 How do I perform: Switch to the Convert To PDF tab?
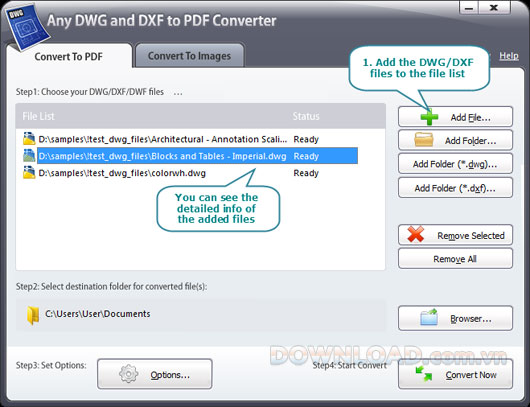coord(69,56)
